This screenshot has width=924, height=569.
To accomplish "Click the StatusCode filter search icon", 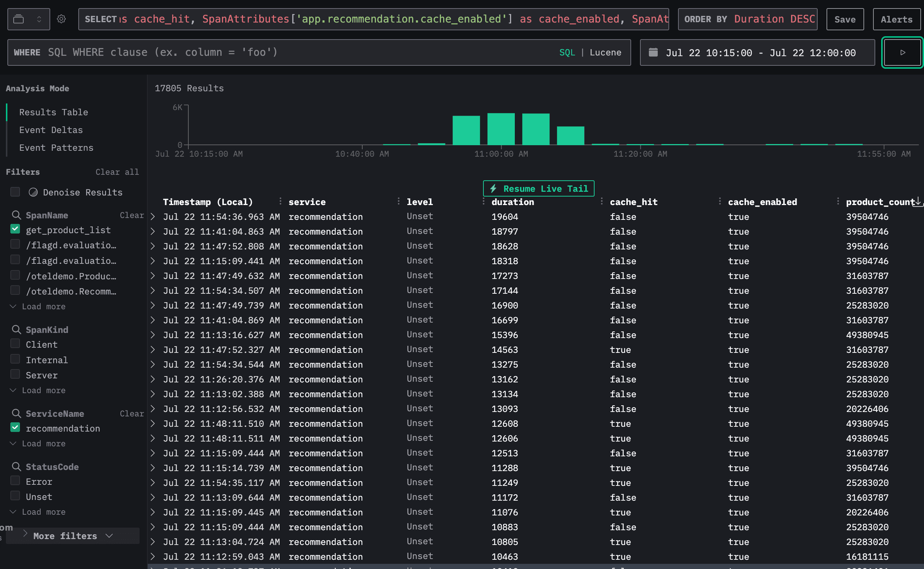I will tap(16, 467).
